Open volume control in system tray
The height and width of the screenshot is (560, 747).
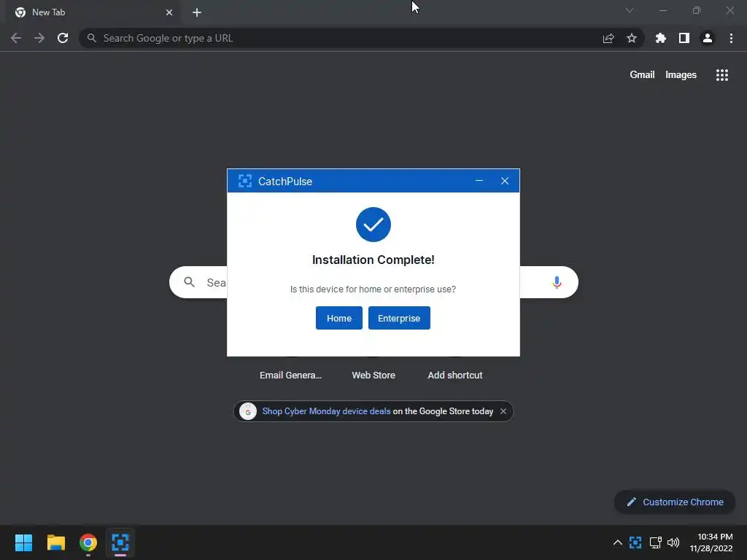(673, 542)
